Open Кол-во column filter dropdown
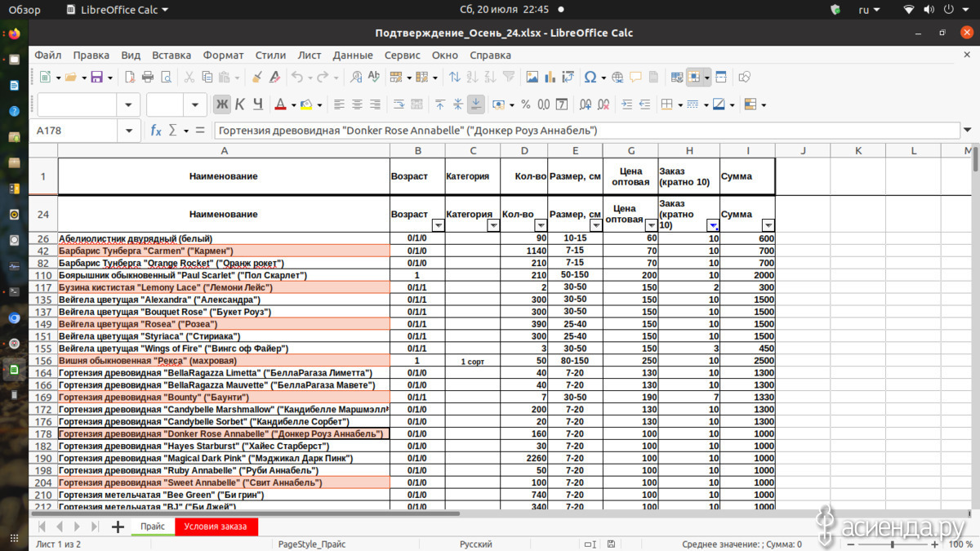The image size is (980, 551). 541,225
